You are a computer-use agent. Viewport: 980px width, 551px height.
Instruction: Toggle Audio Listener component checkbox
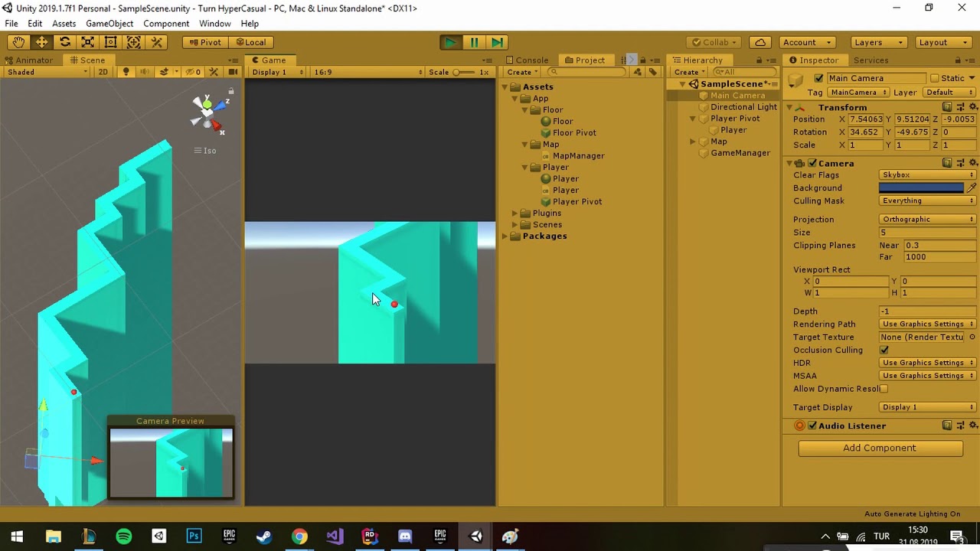[812, 425]
